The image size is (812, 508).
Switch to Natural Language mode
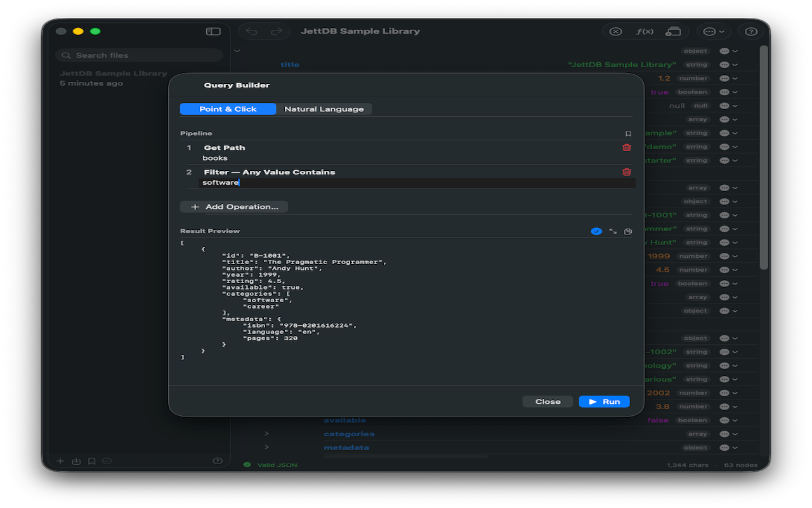[x=324, y=109]
